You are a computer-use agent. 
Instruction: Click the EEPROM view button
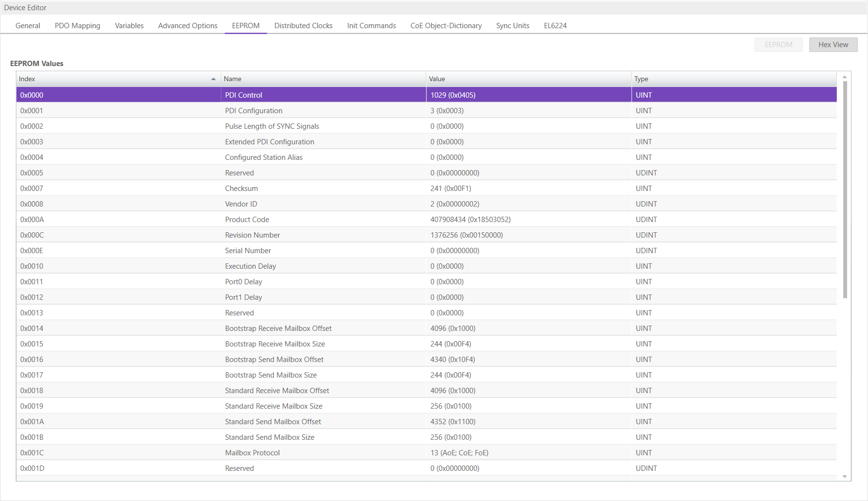[x=778, y=45]
